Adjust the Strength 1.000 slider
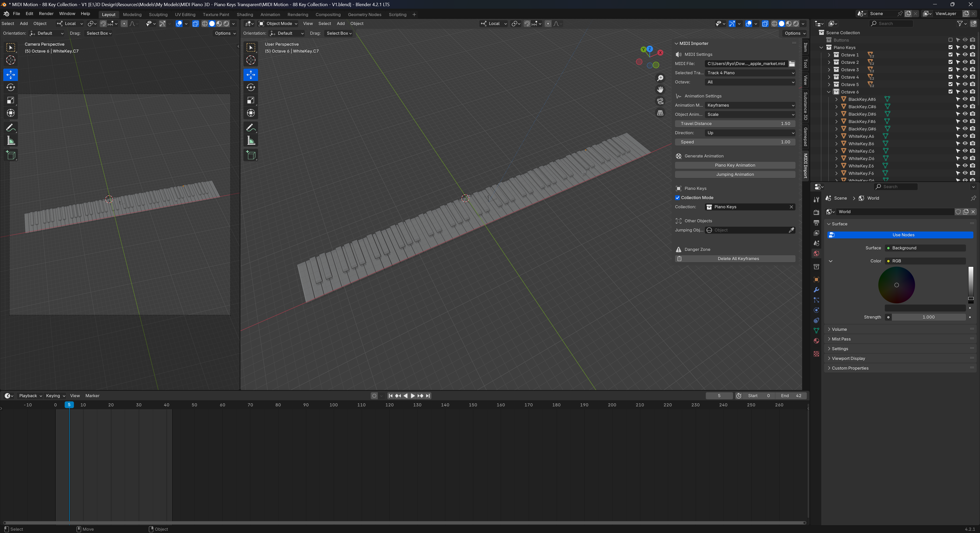 tap(929, 317)
